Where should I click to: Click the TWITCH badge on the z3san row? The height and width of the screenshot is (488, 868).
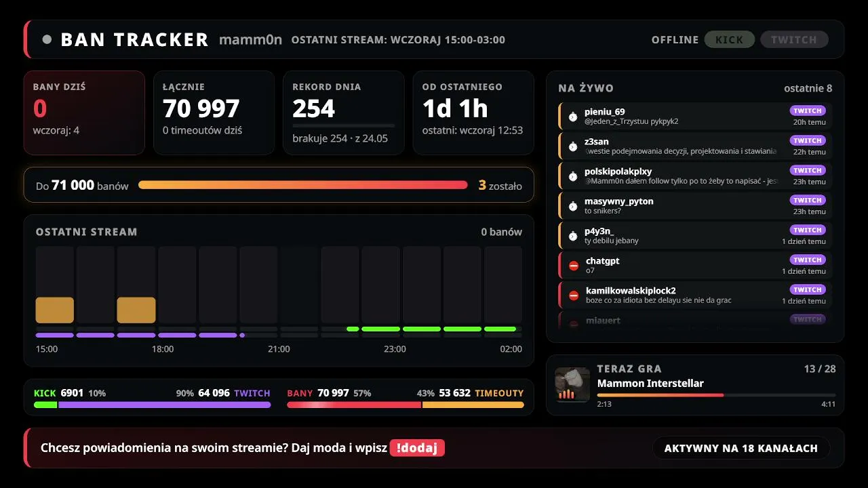coord(808,140)
